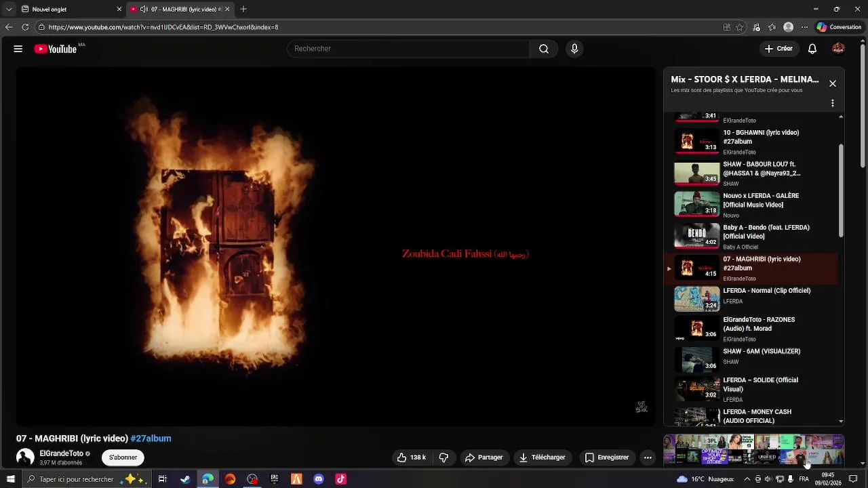868x488 pixels.
Task: Go to the YouTube home logo
Action: click(56, 49)
